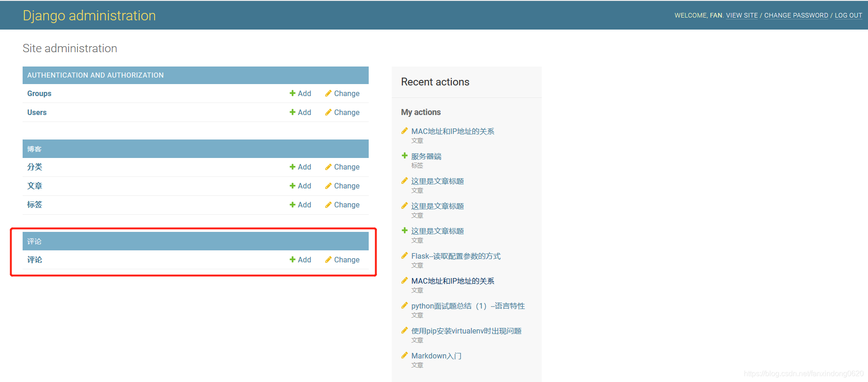Image resolution: width=868 pixels, height=382 pixels.
Task: Open Authentication and Authorization section header
Action: point(96,75)
